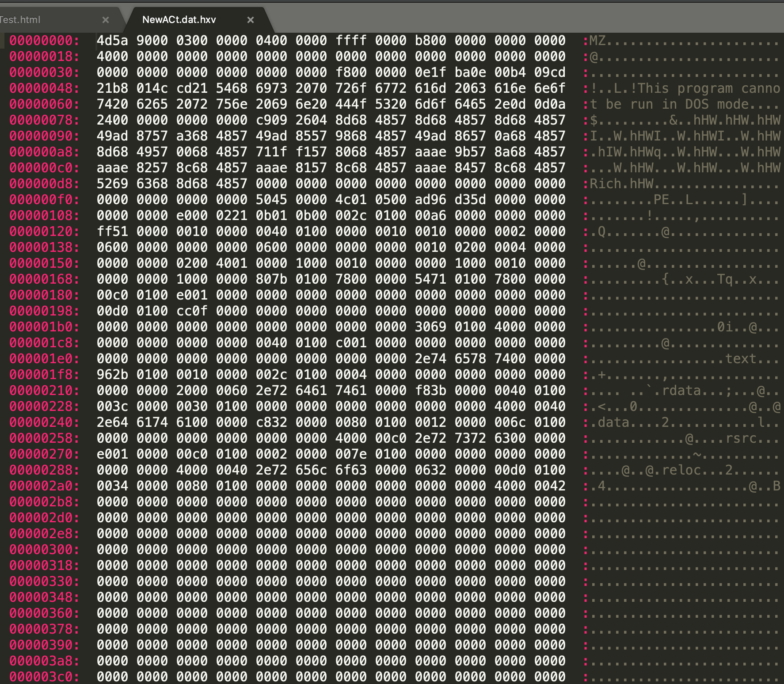Click offset address 00000108:
The height and width of the screenshot is (684, 784).
click(44, 216)
